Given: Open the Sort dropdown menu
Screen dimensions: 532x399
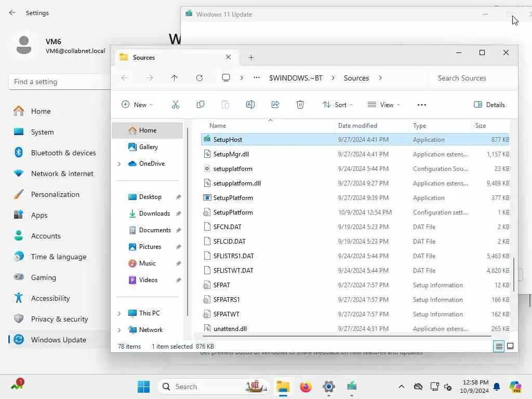Looking at the screenshot, I should tap(338, 104).
